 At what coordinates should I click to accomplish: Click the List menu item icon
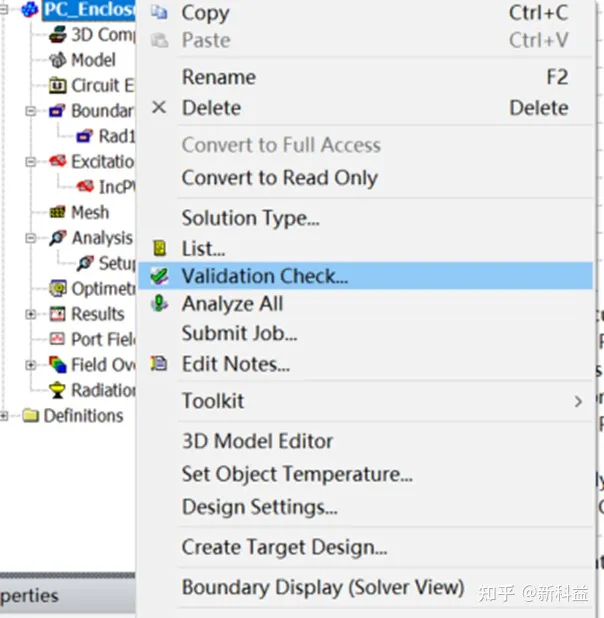point(160,248)
